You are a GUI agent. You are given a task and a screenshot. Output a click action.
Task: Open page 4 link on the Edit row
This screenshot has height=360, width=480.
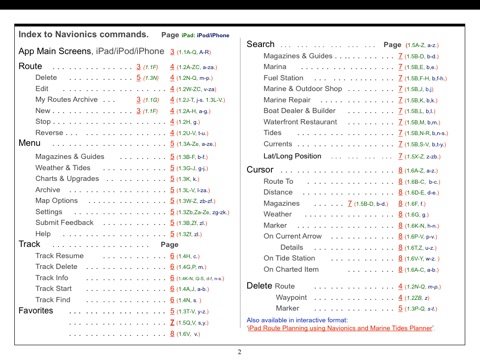[172, 89]
